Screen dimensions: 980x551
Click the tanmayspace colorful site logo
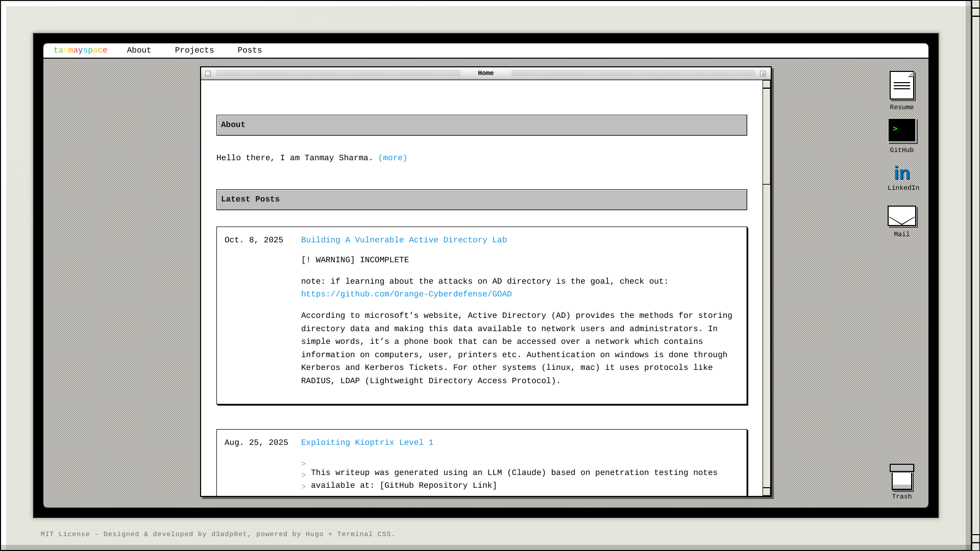pos(80,51)
